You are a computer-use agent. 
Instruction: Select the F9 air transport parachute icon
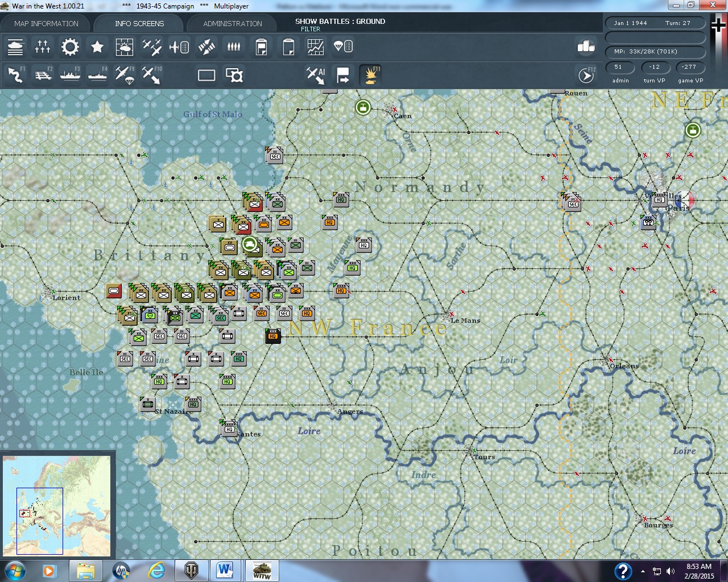125,75
